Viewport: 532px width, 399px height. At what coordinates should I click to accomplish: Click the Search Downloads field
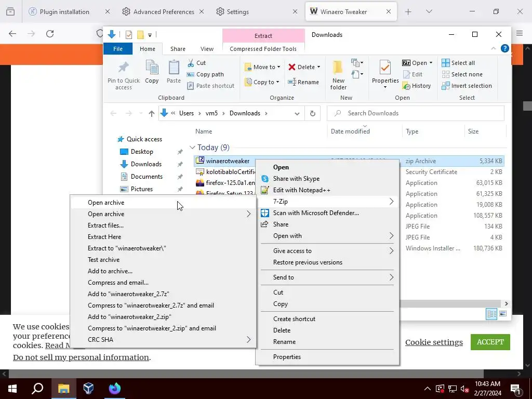click(x=415, y=113)
